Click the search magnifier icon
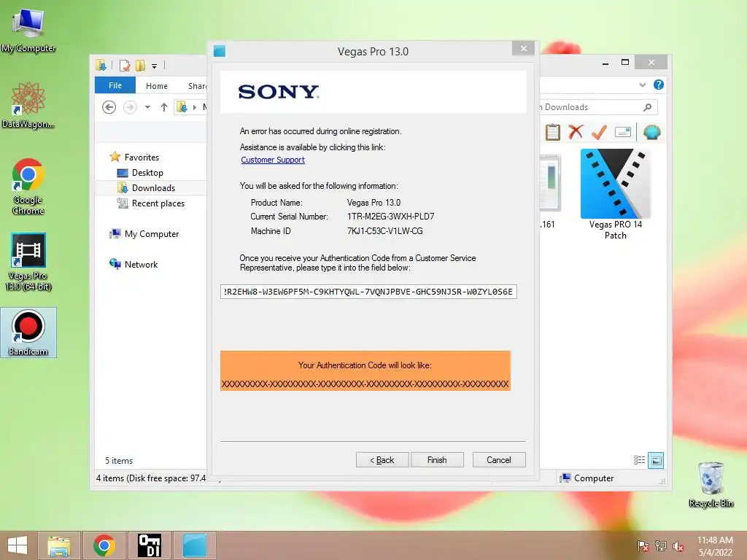Viewport: 747px width, 560px height. [647, 107]
